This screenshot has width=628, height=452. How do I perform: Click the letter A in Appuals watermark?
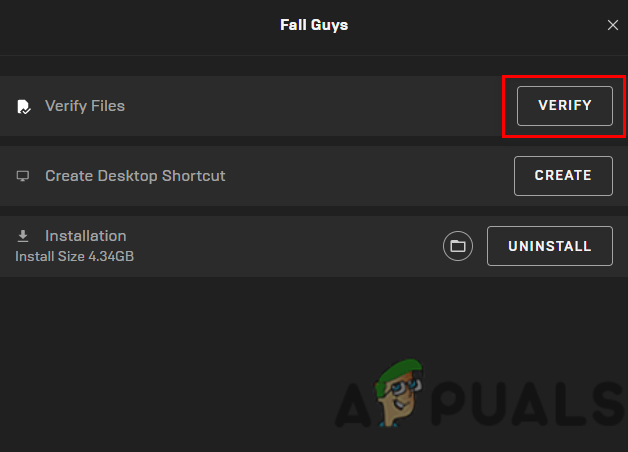point(353,405)
